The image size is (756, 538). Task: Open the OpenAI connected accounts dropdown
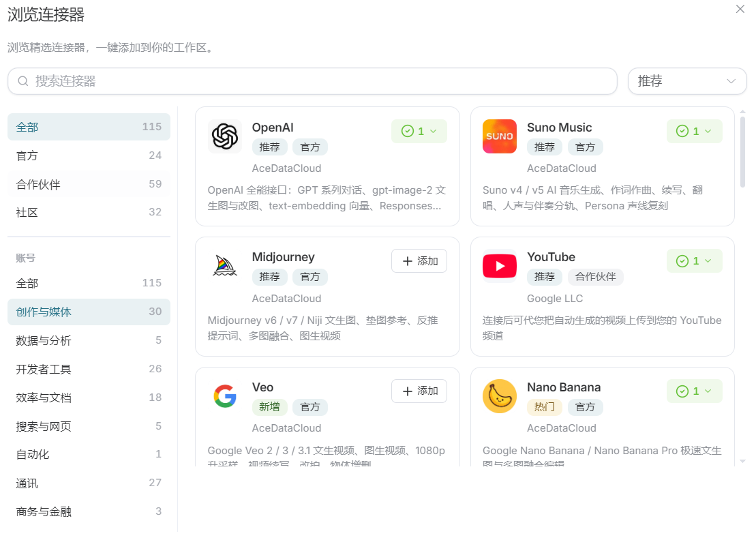pyautogui.click(x=419, y=131)
